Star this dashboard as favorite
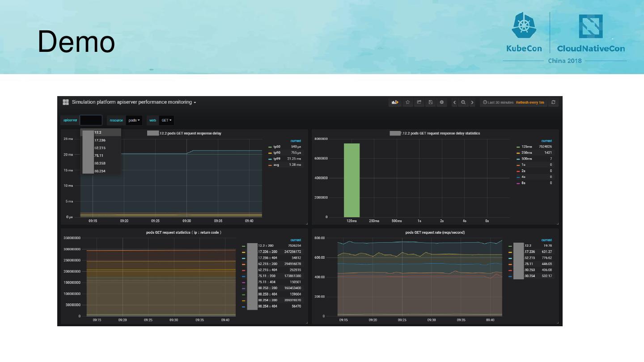644x362 pixels. pyautogui.click(x=407, y=102)
